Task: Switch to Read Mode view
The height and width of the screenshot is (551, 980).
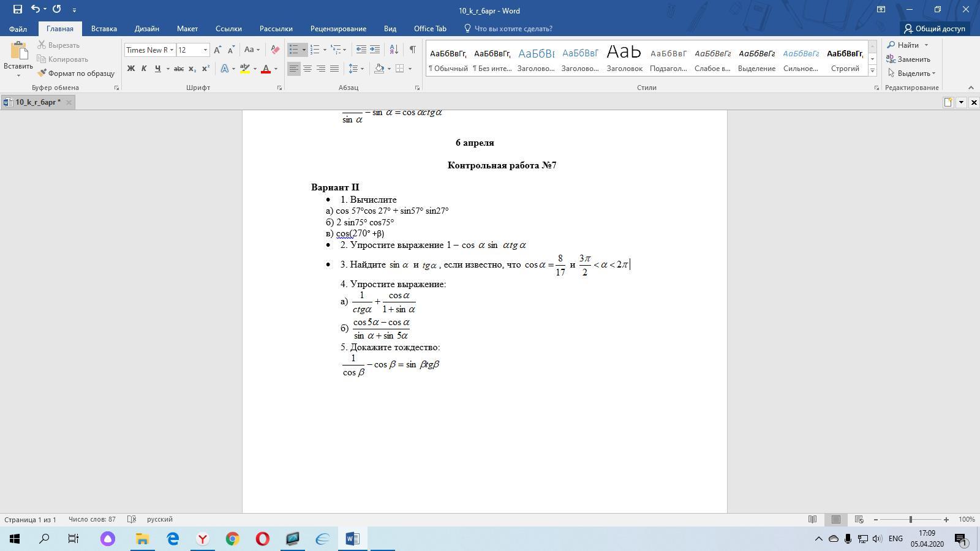Action: [812, 519]
